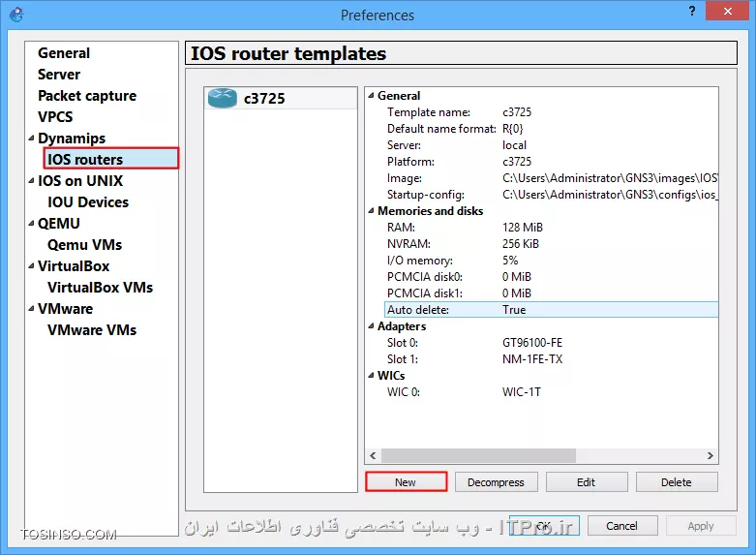Viewport: 756px width, 555px height.
Task: Click the Decompress button
Action: [x=497, y=481]
